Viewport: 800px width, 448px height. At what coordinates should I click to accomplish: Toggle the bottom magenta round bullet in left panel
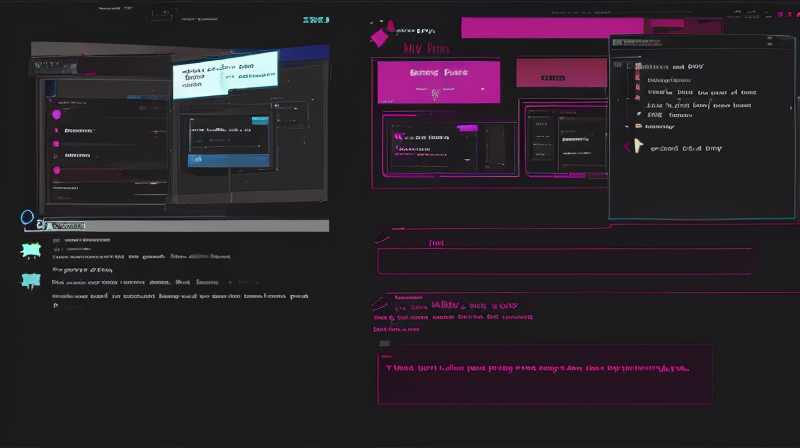(57, 171)
